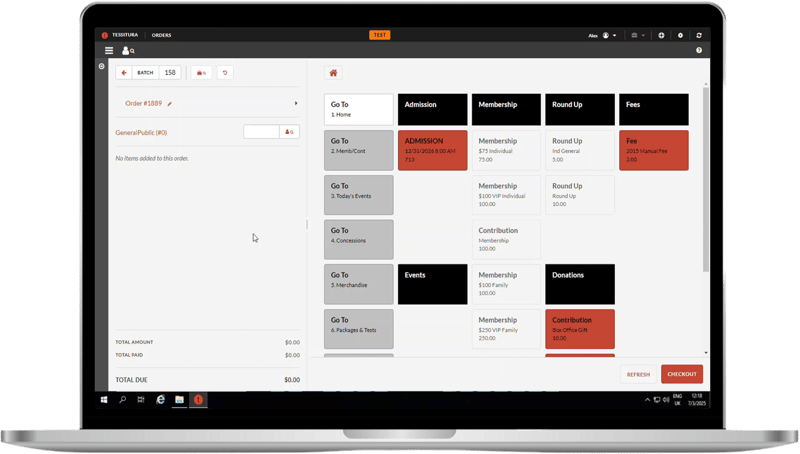Select Go To 6. Packages & Tests tile
The image size is (800, 454).
359,329
